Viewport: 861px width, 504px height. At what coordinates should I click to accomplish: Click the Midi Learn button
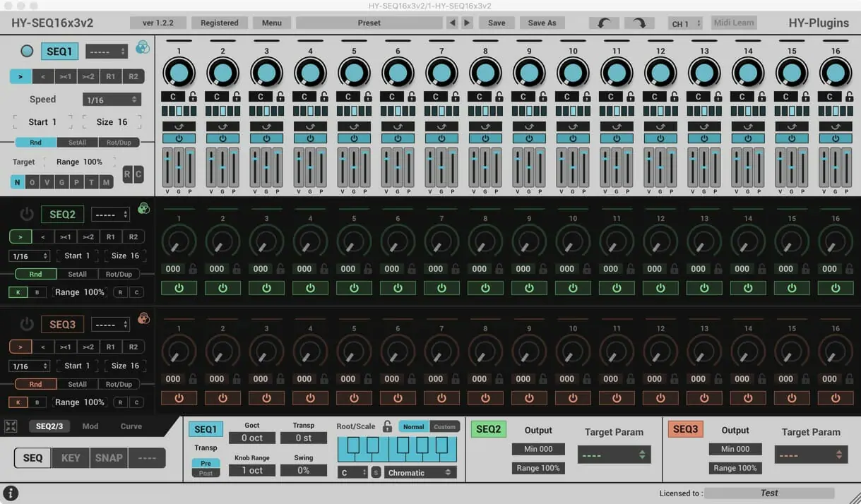point(733,23)
